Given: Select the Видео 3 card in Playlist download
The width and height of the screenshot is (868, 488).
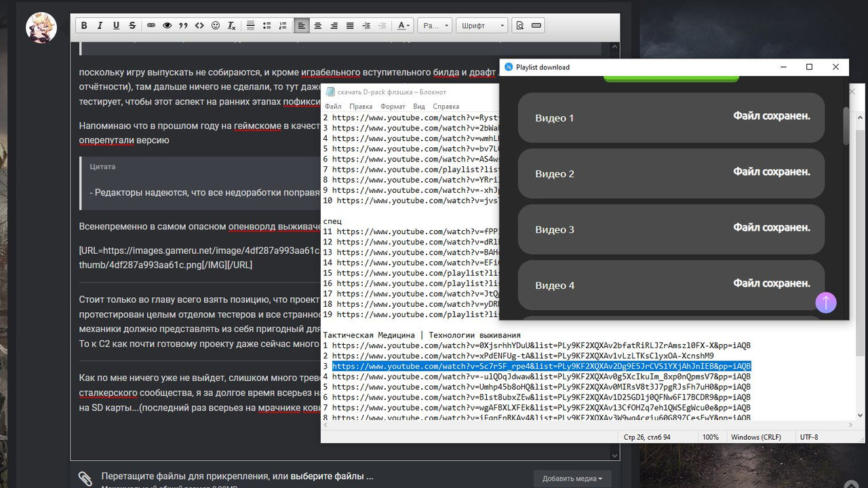Looking at the screenshot, I should point(671,229).
